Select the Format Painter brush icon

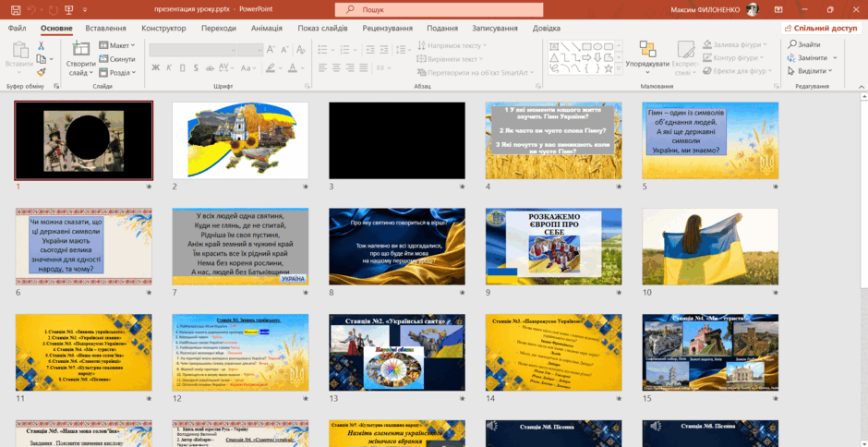tap(41, 72)
